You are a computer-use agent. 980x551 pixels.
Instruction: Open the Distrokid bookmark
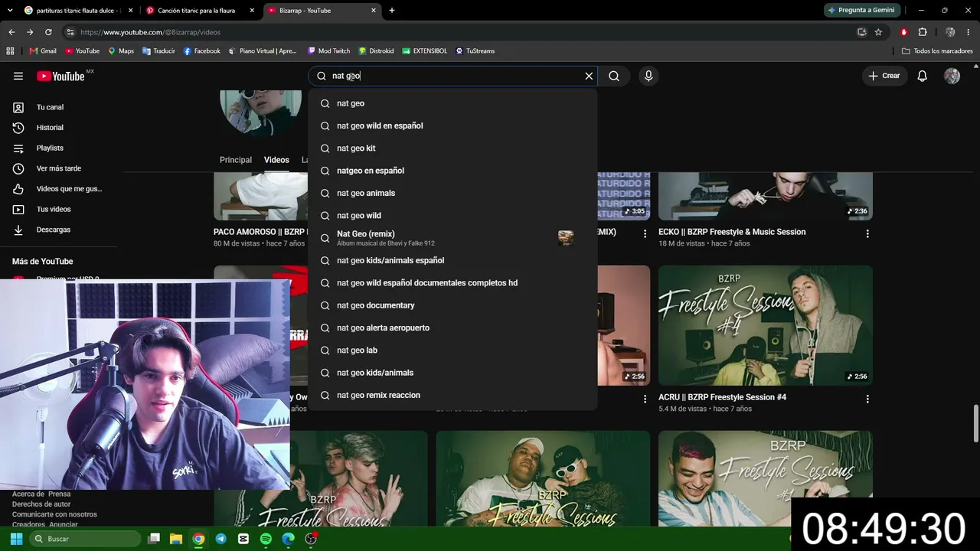click(x=376, y=51)
